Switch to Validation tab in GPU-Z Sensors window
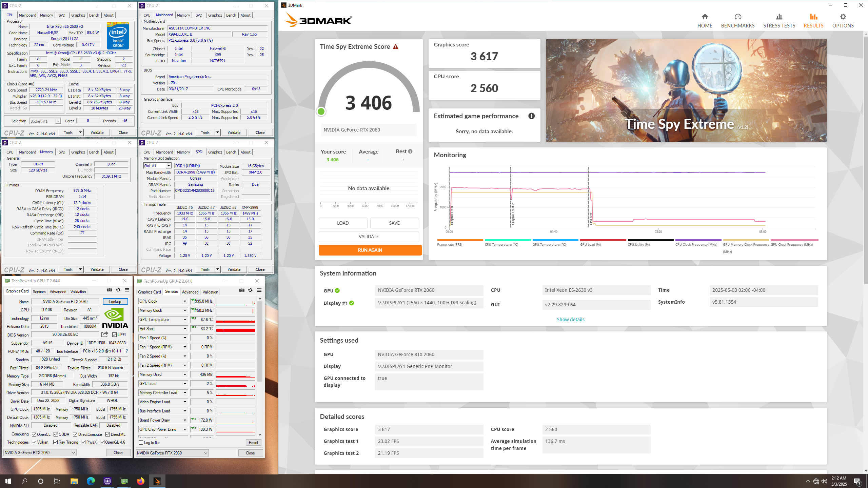The image size is (868, 488). 210,292
